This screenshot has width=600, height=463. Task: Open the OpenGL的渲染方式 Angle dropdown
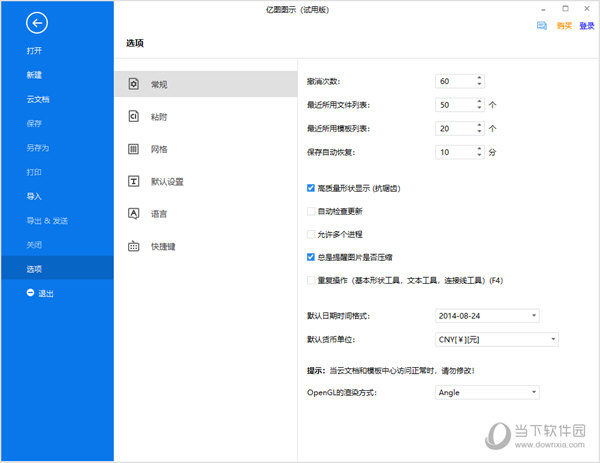[487, 392]
